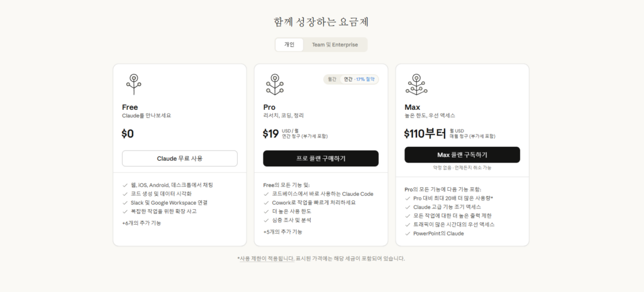Click checkmark beside Cowork로 작업을 빠르게 처리하세요
Viewport: 644px width, 292px height.
[x=267, y=203]
